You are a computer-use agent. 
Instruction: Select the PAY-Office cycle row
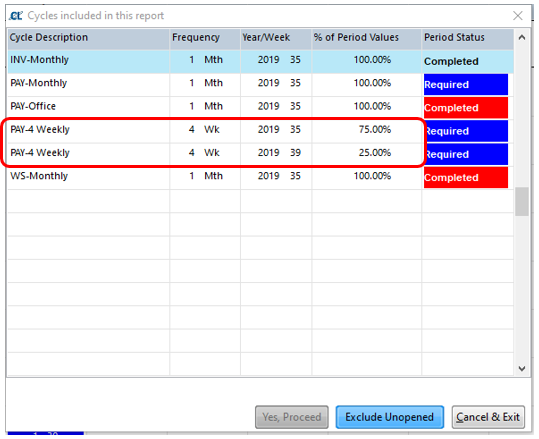point(261,108)
